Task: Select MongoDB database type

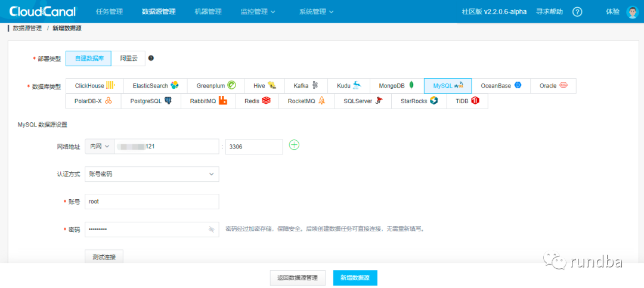Action: tap(397, 86)
